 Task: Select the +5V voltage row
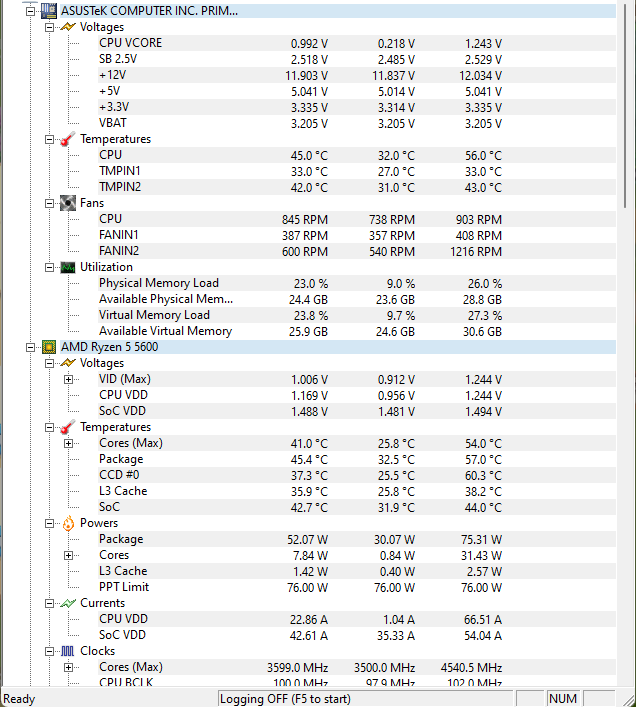pos(356,91)
